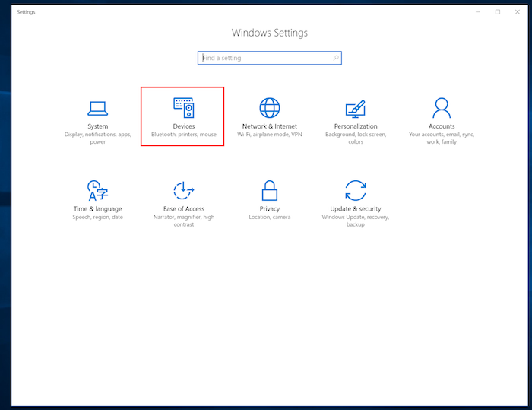Maximize the Settings window

coord(497,12)
